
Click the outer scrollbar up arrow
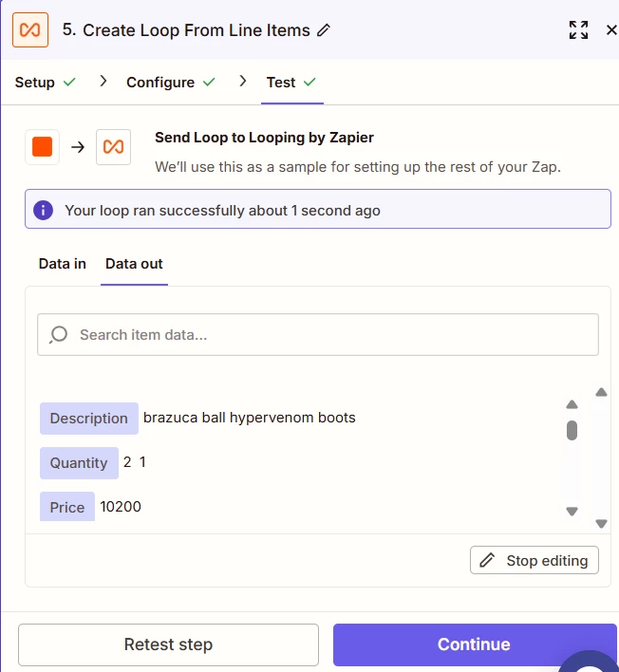coord(601,392)
